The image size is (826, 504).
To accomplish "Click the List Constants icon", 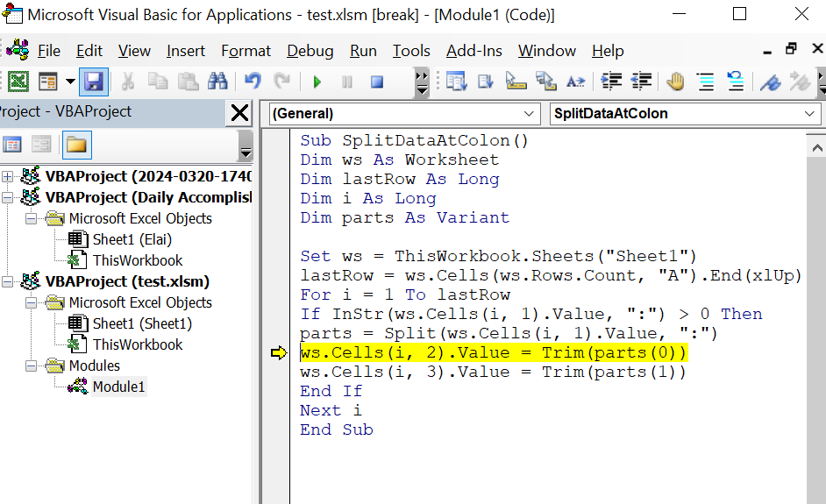I will pos(486,82).
